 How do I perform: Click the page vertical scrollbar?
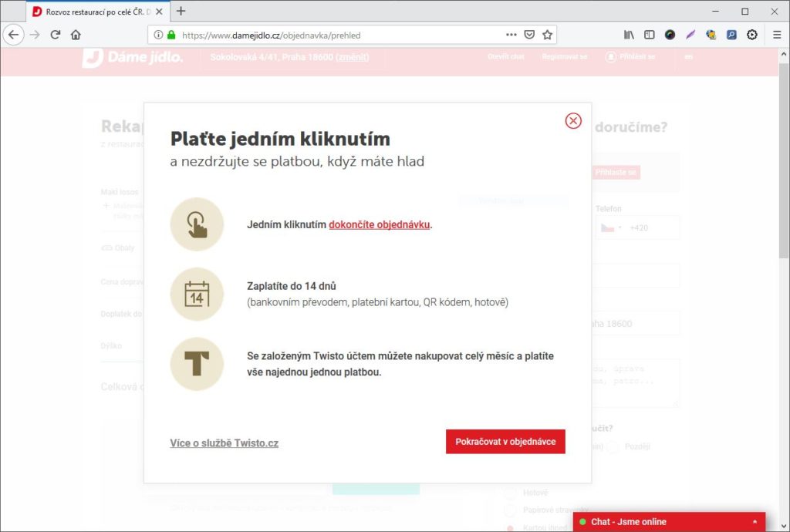point(784,161)
